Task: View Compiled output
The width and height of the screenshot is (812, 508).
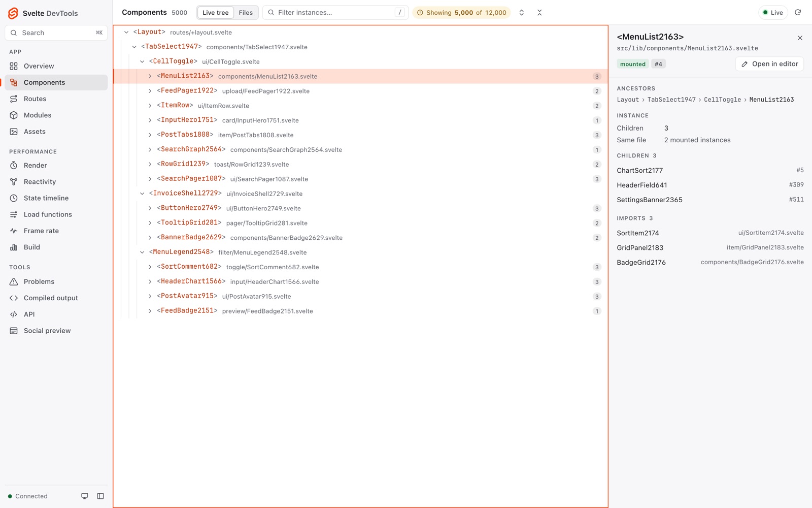Action: [56, 298]
